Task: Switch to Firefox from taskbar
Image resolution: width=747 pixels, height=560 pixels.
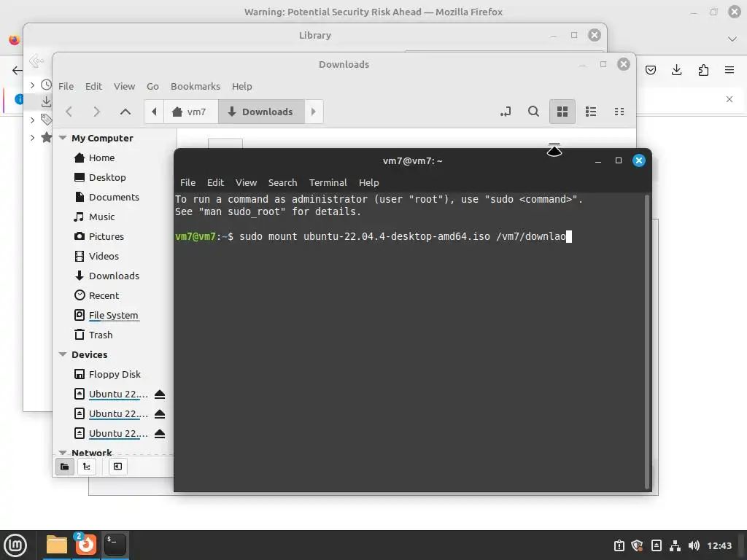Action: pos(86,545)
